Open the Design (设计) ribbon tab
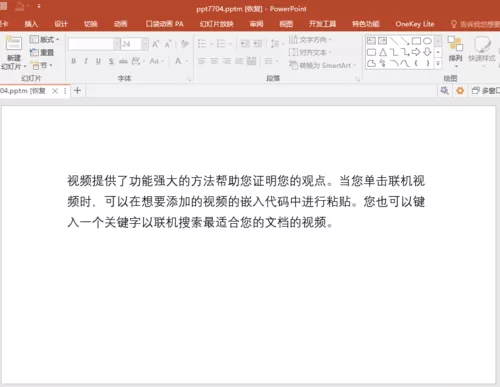500x387 pixels. tap(61, 24)
